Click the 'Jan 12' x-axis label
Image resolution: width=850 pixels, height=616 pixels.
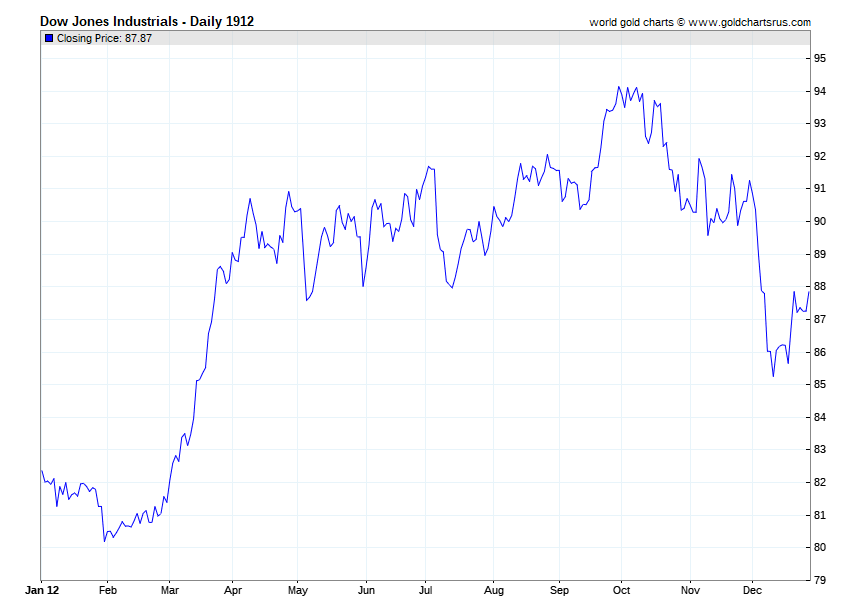(x=41, y=592)
